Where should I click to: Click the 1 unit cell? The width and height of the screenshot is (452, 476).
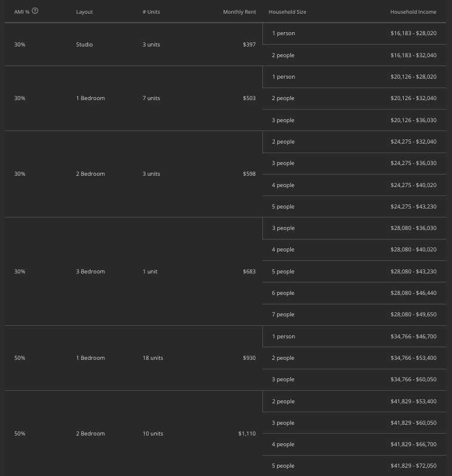pyautogui.click(x=150, y=272)
